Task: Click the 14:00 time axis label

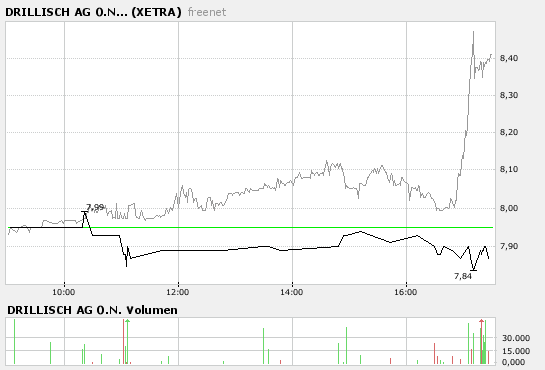Action: click(292, 292)
